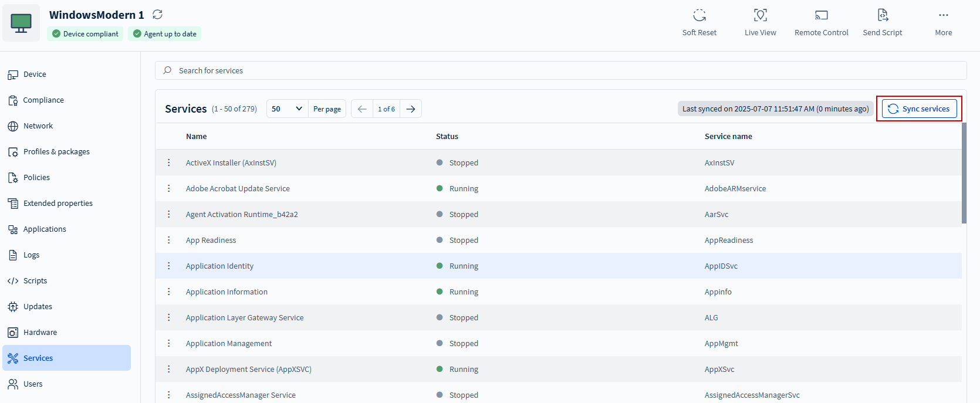Screen dimensions: 980x403
Task: Open Hardware section in sidebar
Action: point(40,332)
